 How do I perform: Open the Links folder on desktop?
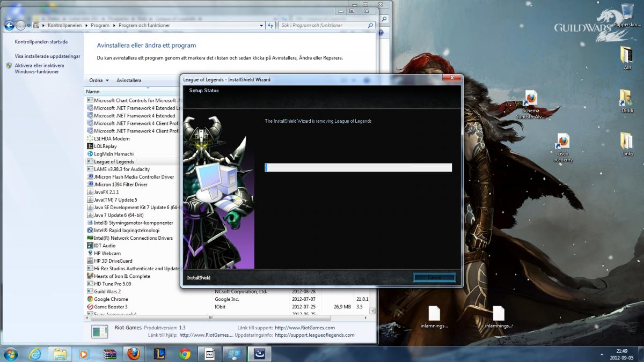pyautogui.click(x=627, y=144)
